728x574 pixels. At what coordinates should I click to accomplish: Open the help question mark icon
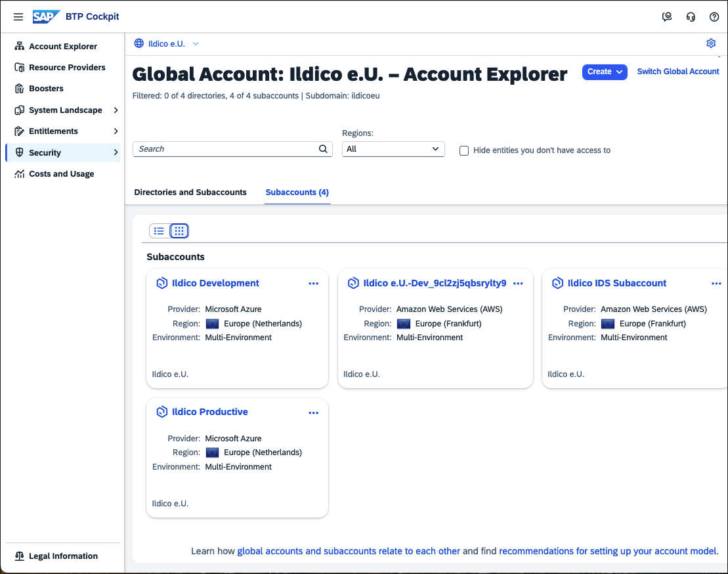[x=714, y=16]
